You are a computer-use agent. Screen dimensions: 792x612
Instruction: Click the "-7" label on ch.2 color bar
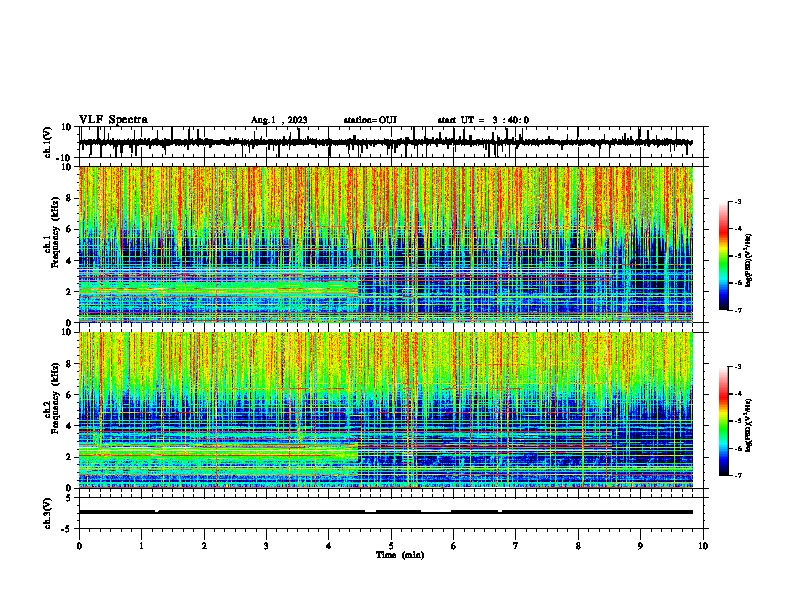pos(737,475)
